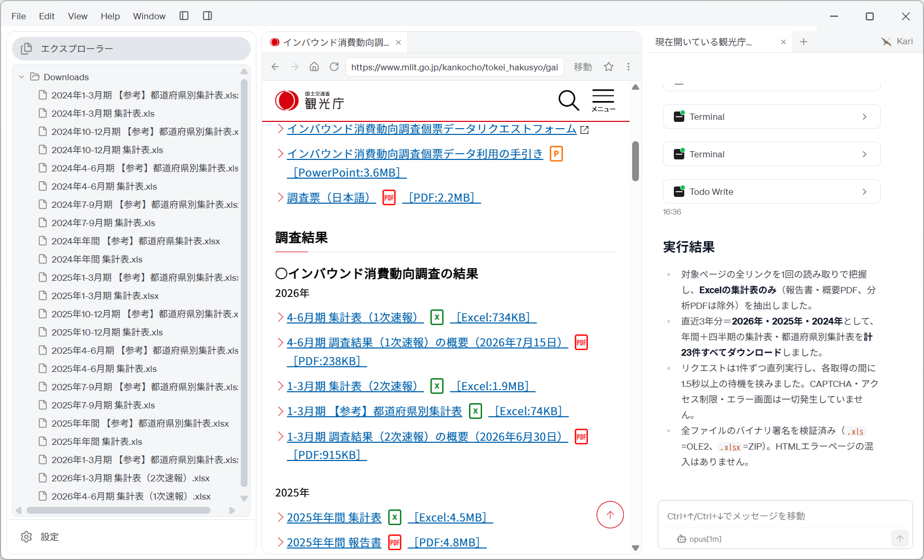Click the web page vertical scrollbar thumb
The image size is (924, 560).
[635, 161]
